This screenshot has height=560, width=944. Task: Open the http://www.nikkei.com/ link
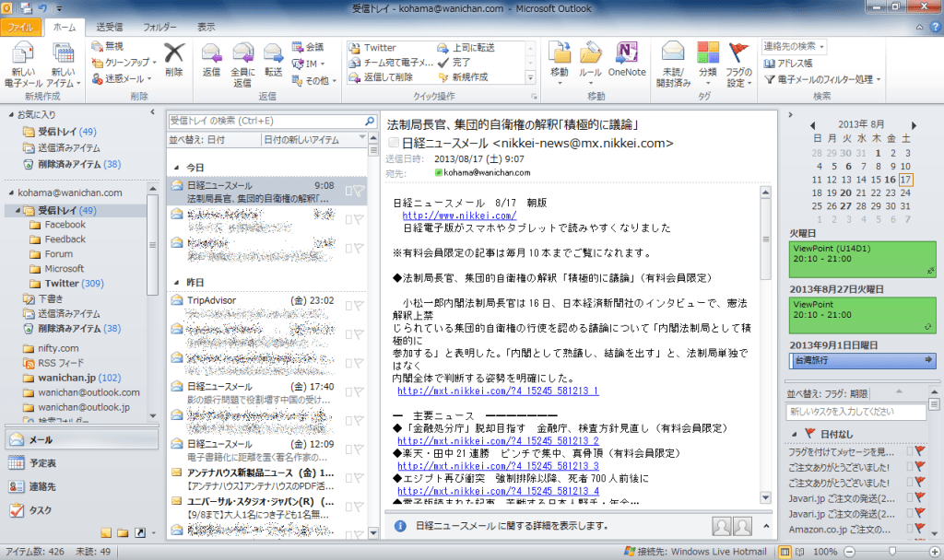pos(459,216)
